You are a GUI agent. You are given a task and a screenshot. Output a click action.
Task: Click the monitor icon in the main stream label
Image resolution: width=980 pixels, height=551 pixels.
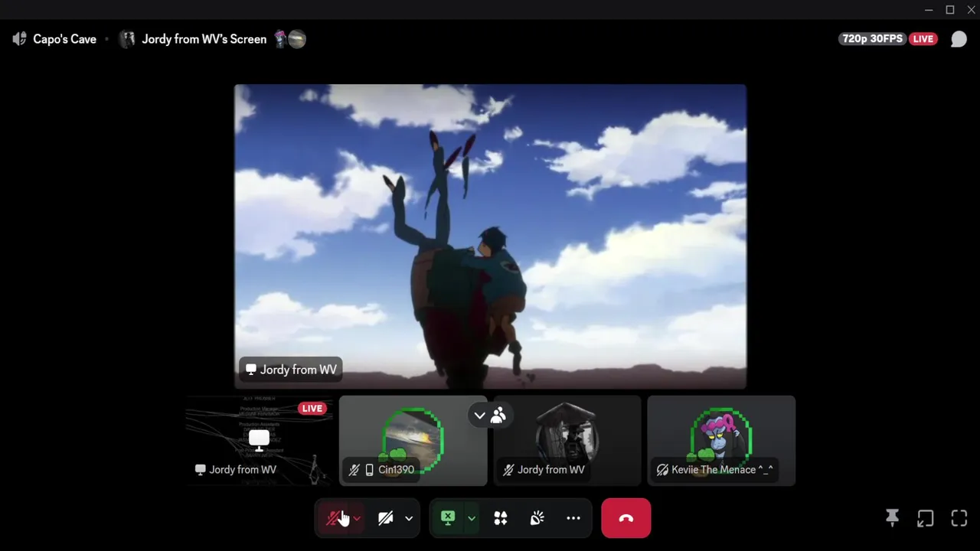[250, 370]
